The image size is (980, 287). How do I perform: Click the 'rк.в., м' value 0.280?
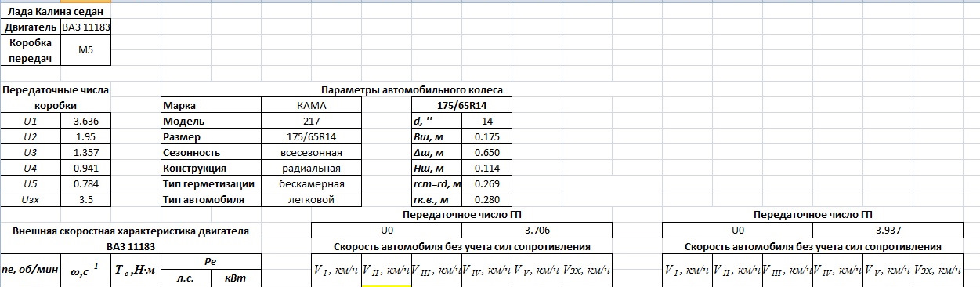486,200
